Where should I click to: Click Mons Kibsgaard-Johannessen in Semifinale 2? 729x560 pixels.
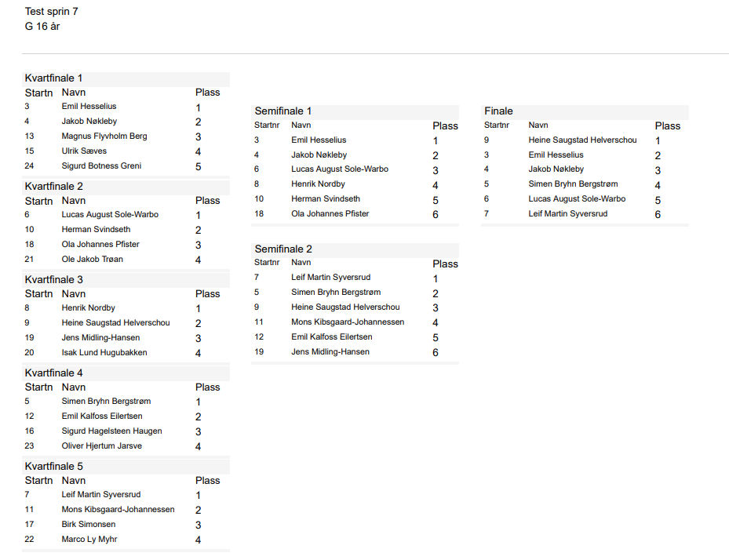[x=348, y=322]
